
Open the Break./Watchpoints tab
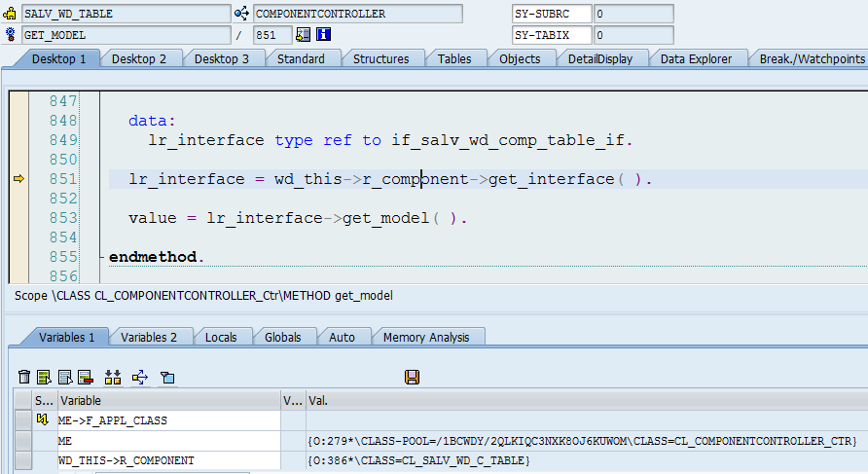coord(810,58)
